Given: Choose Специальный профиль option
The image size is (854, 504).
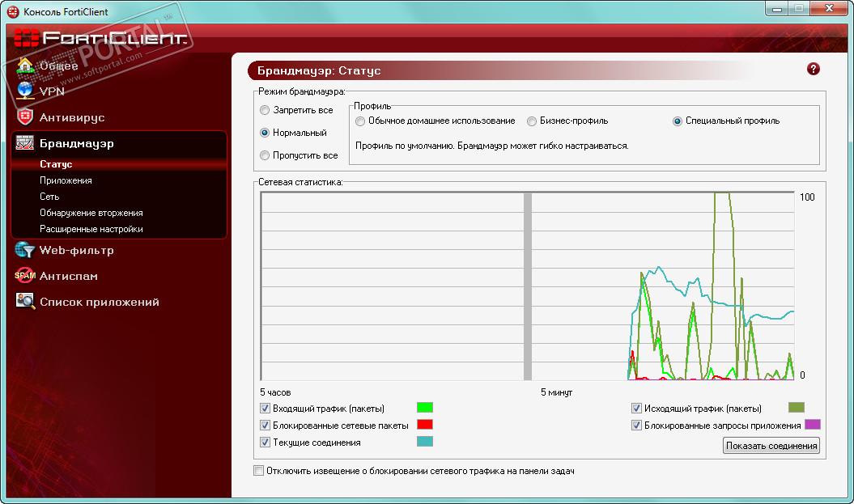Looking at the screenshot, I should (677, 121).
